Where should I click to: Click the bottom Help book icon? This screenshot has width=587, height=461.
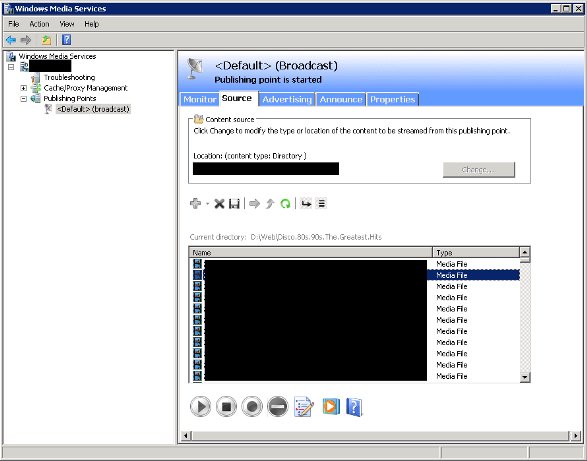click(x=354, y=407)
